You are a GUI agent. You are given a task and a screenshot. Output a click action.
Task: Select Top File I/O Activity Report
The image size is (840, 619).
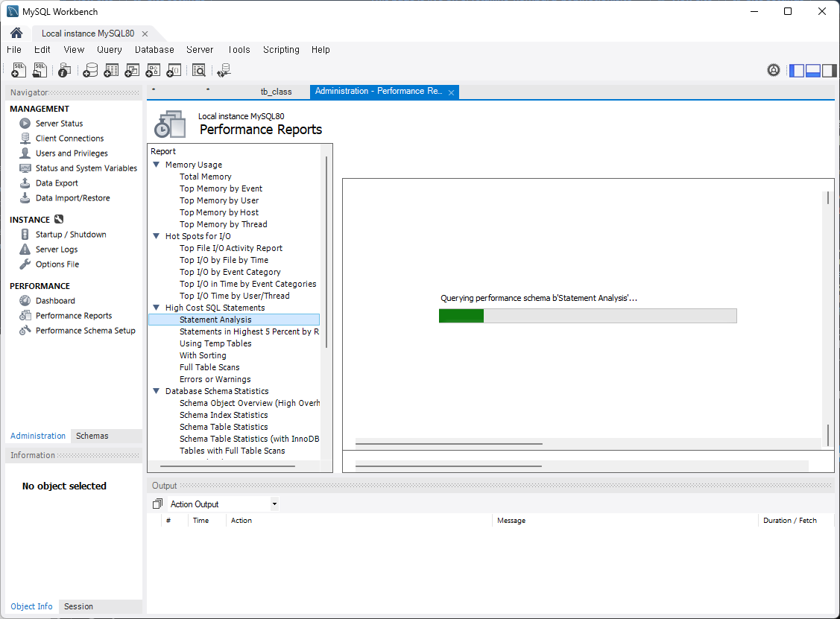[231, 248]
